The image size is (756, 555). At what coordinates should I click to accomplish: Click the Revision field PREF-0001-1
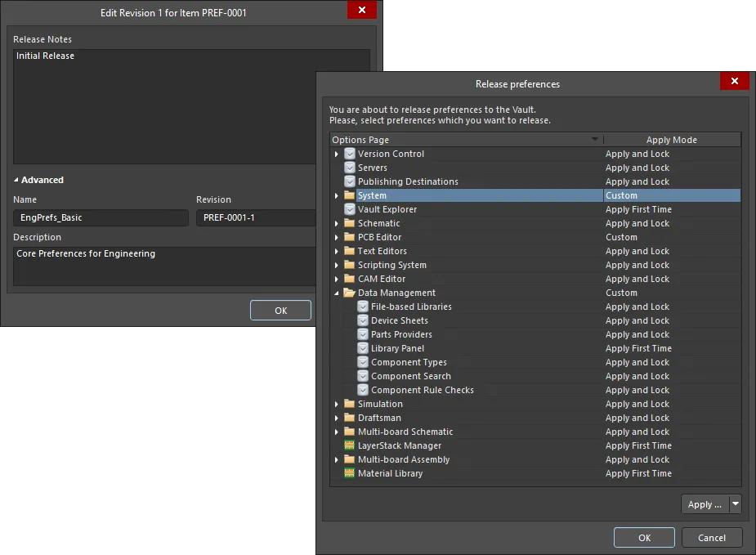click(x=256, y=217)
